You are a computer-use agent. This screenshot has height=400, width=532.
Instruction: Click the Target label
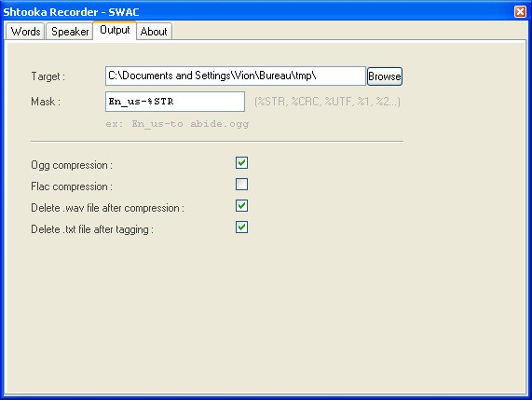48,76
